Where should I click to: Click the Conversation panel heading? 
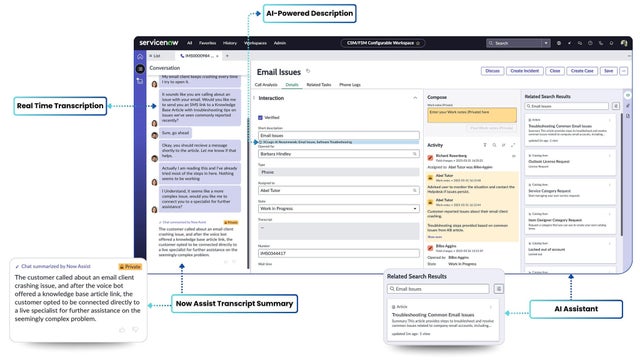point(164,68)
